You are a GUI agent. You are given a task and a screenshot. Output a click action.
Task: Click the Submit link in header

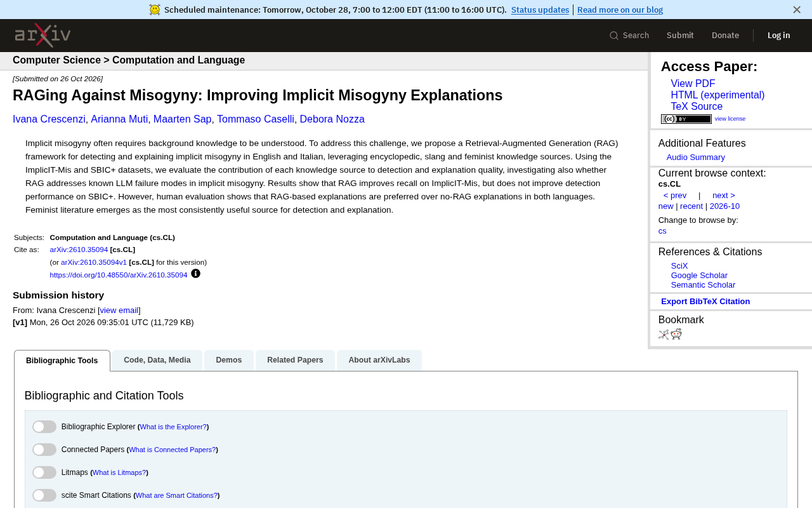[x=680, y=36]
